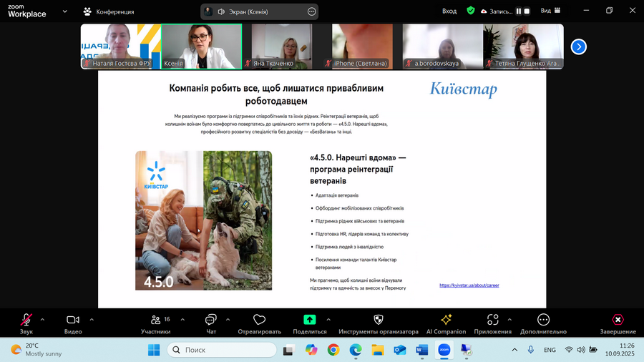Toggle camera using the Видео button
The image size is (644, 362).
coord(73,321)
